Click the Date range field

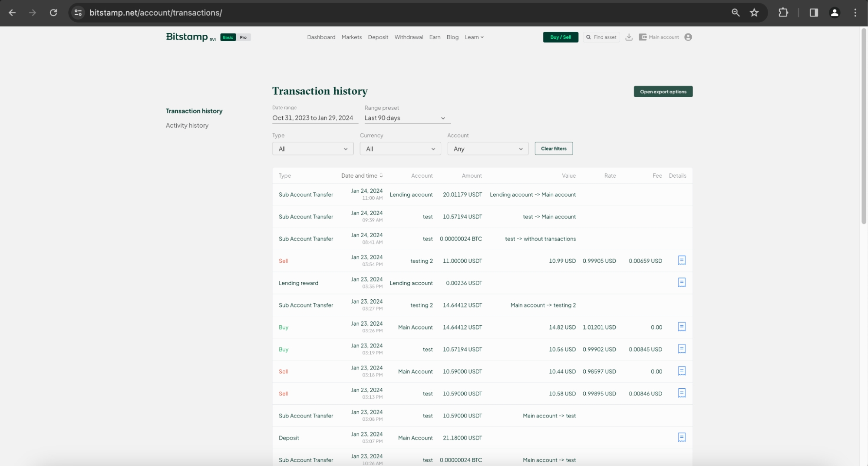click(x=315, y=118)
